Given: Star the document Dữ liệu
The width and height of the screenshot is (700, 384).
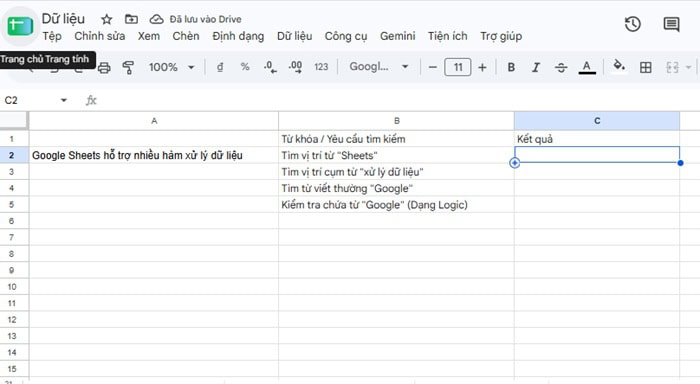Looking at the screenshot, I should 106,19.
